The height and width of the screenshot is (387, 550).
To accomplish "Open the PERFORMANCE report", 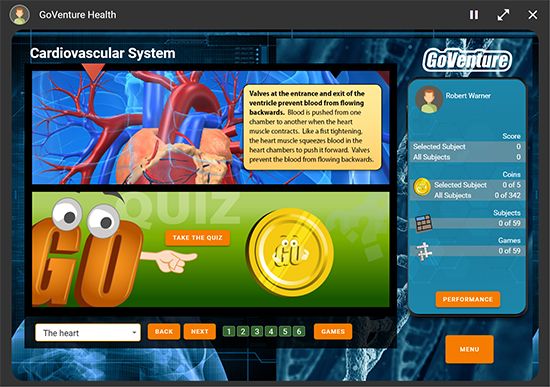I will tap(468, 299).
